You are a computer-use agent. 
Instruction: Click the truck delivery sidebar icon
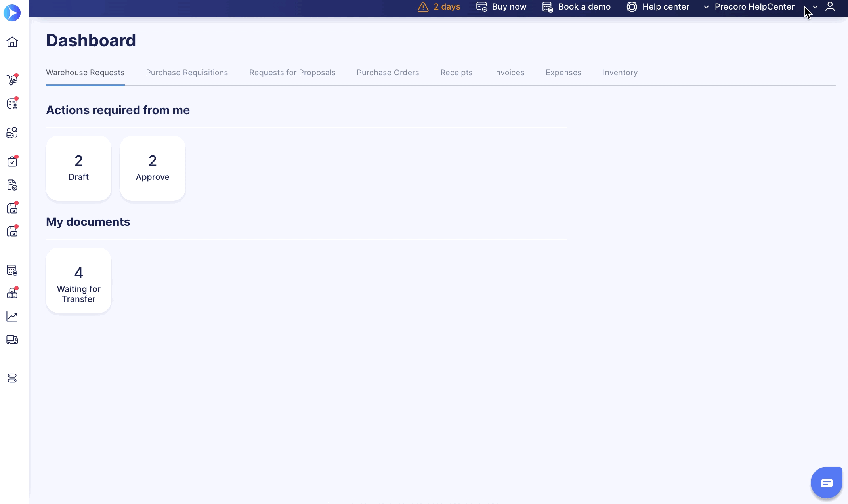coord(12,340)
